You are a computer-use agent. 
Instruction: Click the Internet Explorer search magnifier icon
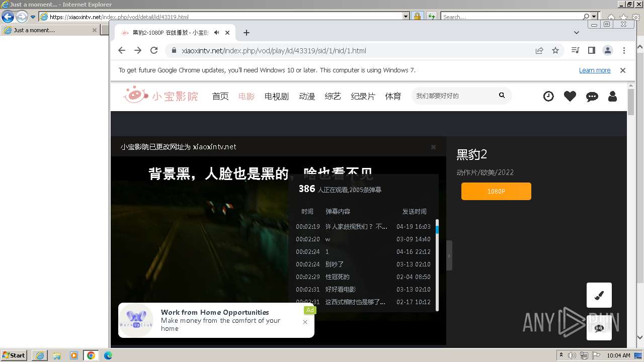586,17
